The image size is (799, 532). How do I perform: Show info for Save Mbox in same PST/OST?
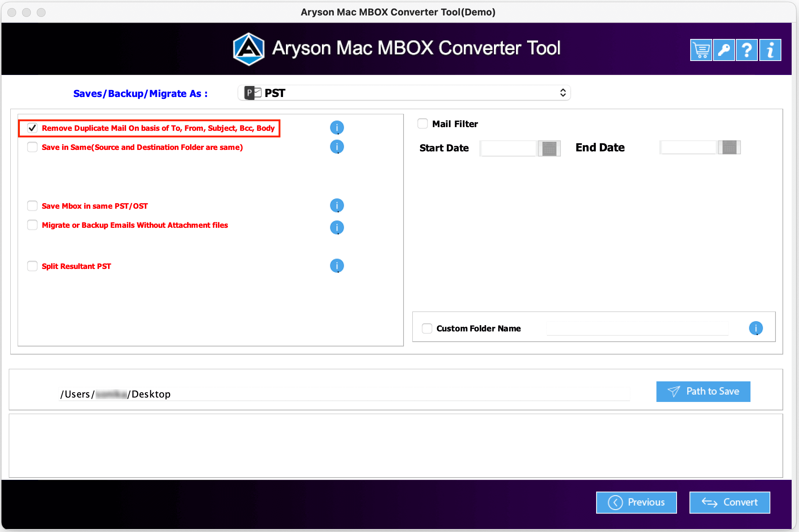coord(337,205)
